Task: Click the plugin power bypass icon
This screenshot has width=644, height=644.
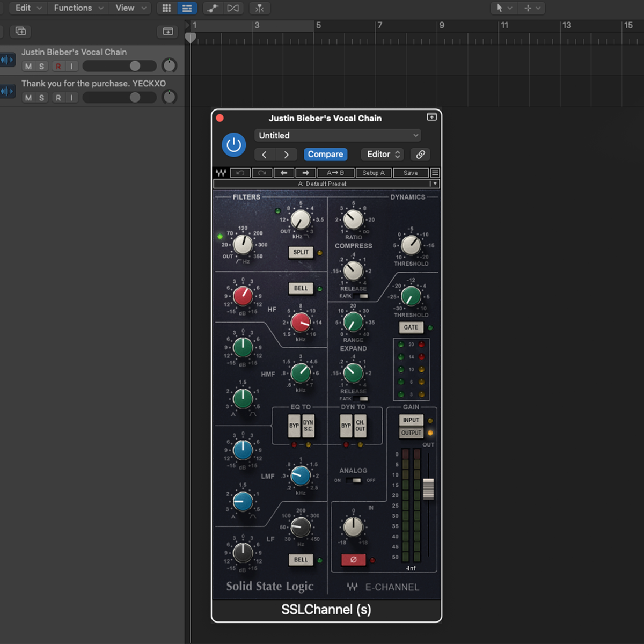Action: pyautogui.click(x=233, y=145)
